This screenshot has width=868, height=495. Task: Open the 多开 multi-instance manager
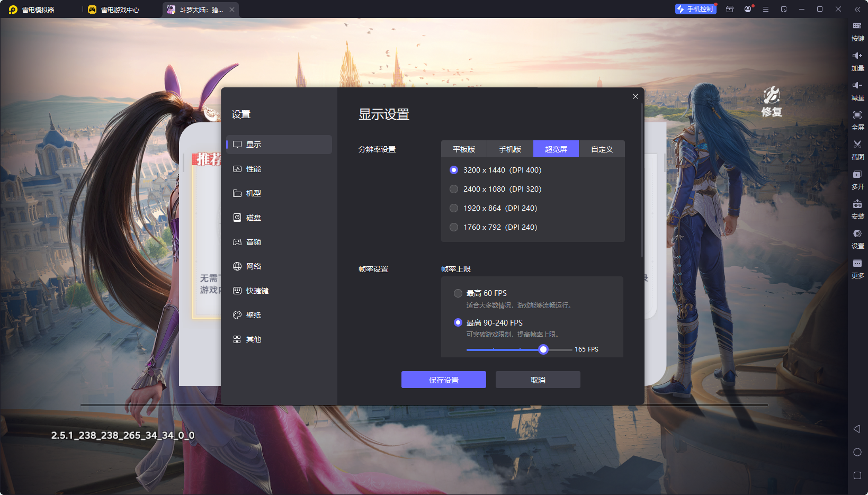[857, 179]
